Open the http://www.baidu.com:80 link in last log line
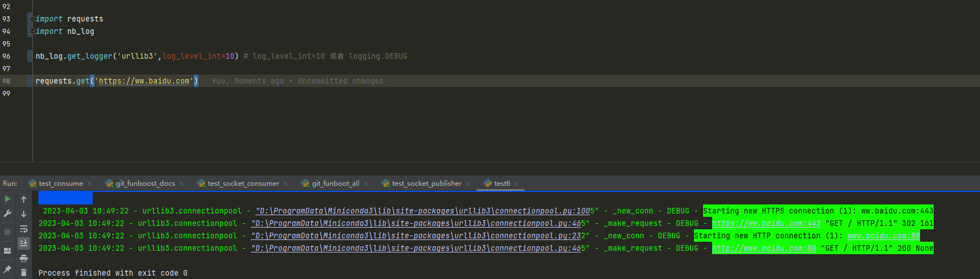The image size is (980, 279). [764, 249]
